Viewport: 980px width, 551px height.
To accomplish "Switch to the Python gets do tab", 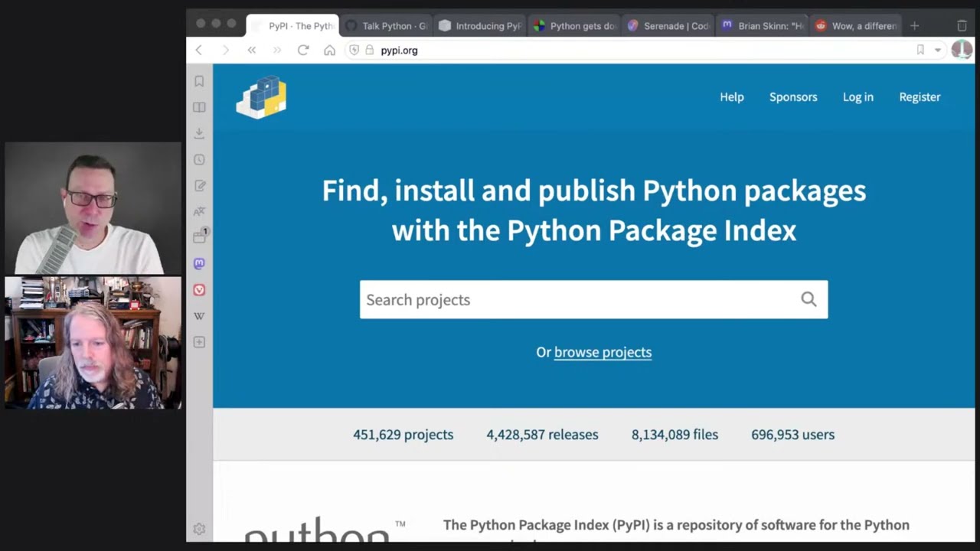I will coord(574,25).
